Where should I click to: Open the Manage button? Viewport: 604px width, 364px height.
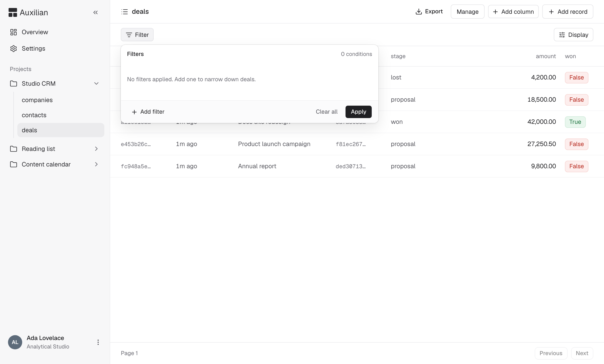click(467, 12)
